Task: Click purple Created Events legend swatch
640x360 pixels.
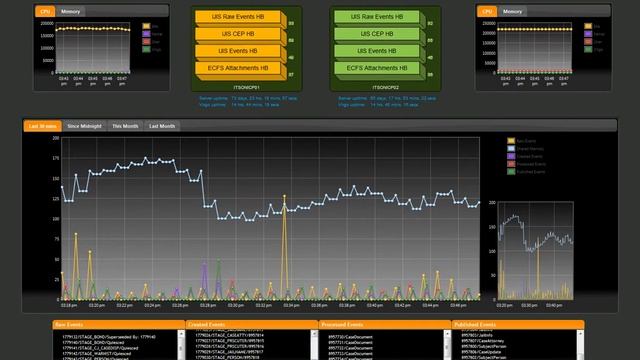Action: coord(511,156)
